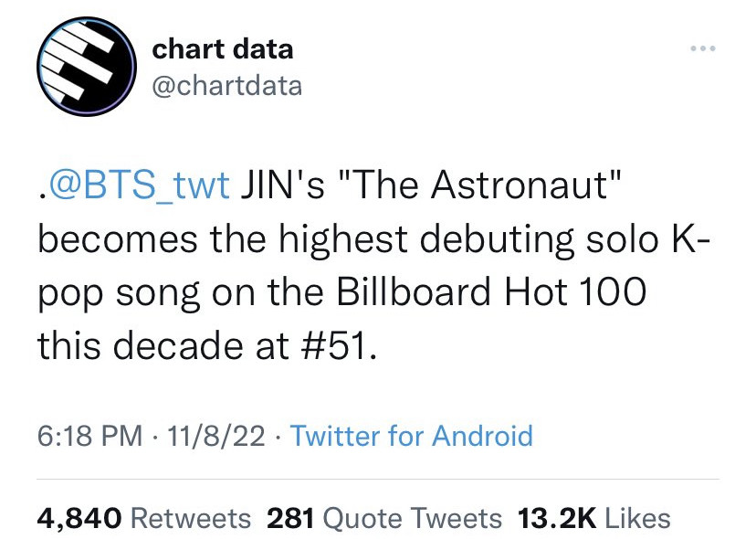Image resolution: width=756 pixels, height=539 pixels.
Task: Click the 6:18 PM timestamp
Action: pyautogui.click(x=90, y=436)
